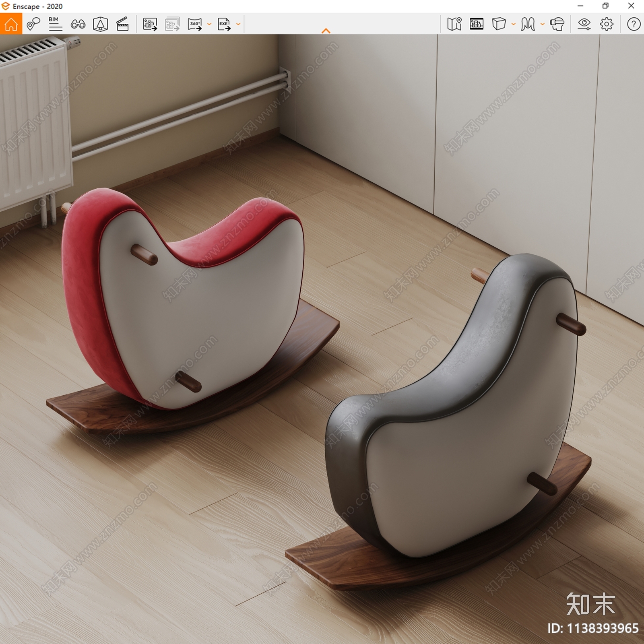This screenshot has width=644, height=644.
Task: Open the mini map icon
Action: pos(454,24)
